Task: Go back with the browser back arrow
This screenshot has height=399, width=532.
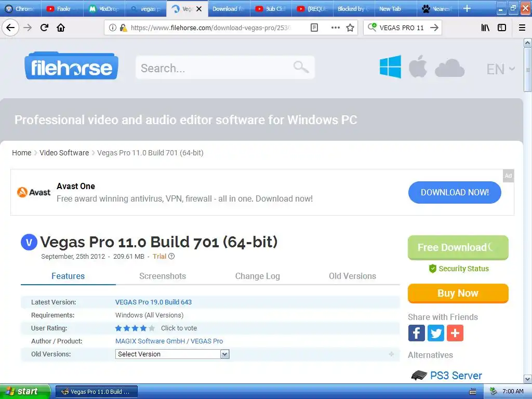Action: tap(10, 28)
